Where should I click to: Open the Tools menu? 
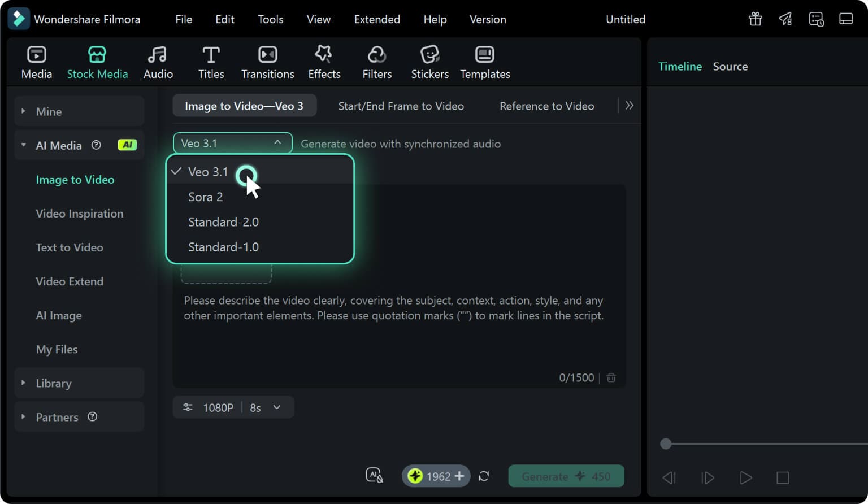pos(270,19)
